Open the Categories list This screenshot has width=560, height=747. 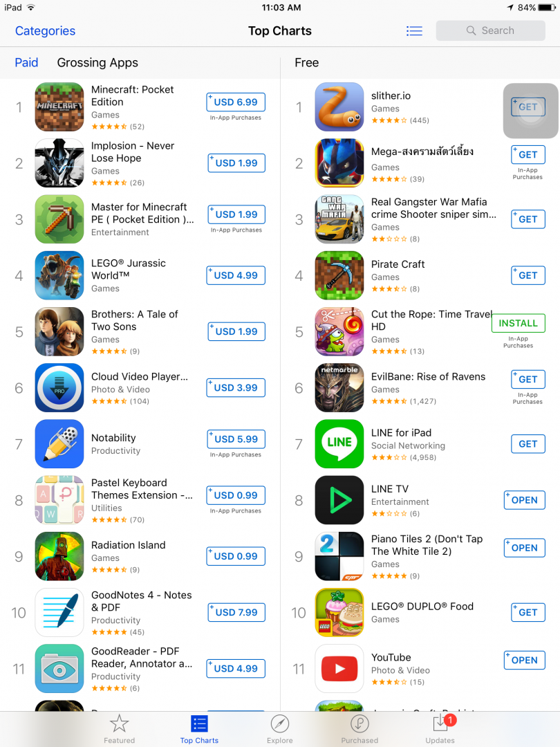[x=45, y=31]
